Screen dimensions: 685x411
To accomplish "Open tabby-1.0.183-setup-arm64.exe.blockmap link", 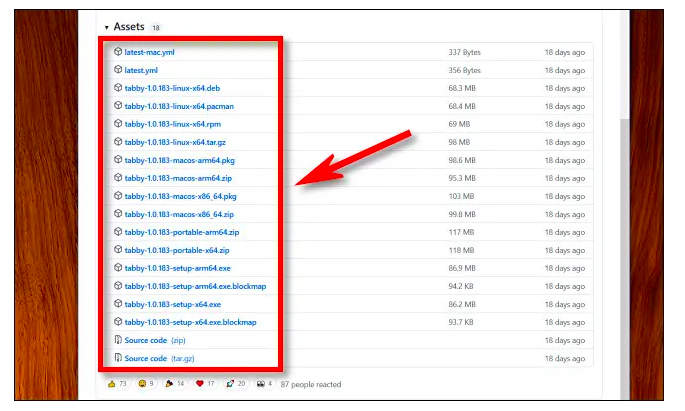I will click(x=195, y=287).
